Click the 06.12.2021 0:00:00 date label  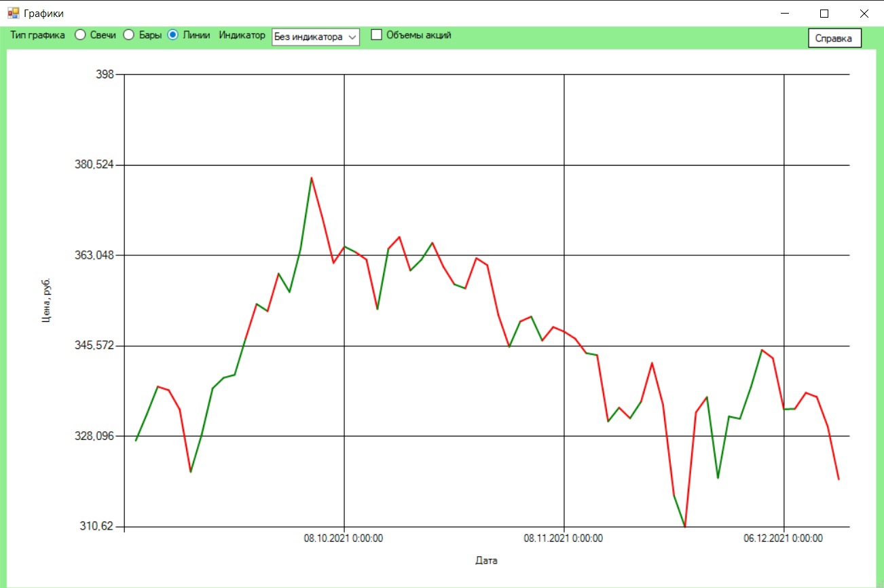[784, 538]
